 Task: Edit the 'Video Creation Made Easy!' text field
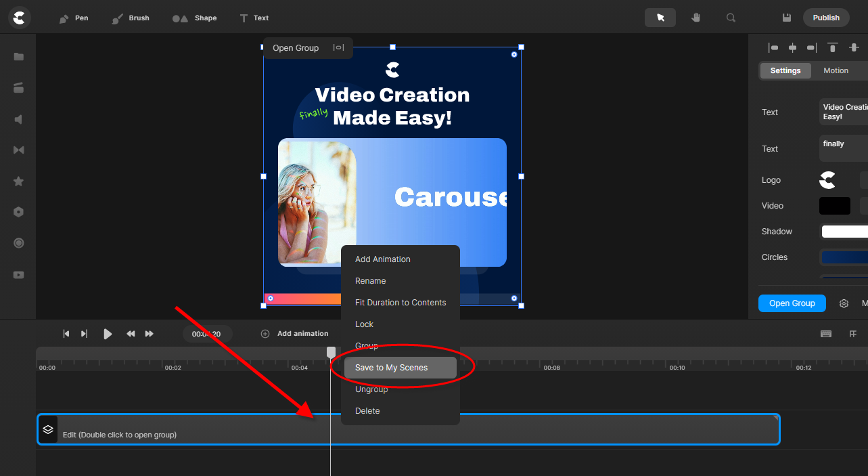844,112
